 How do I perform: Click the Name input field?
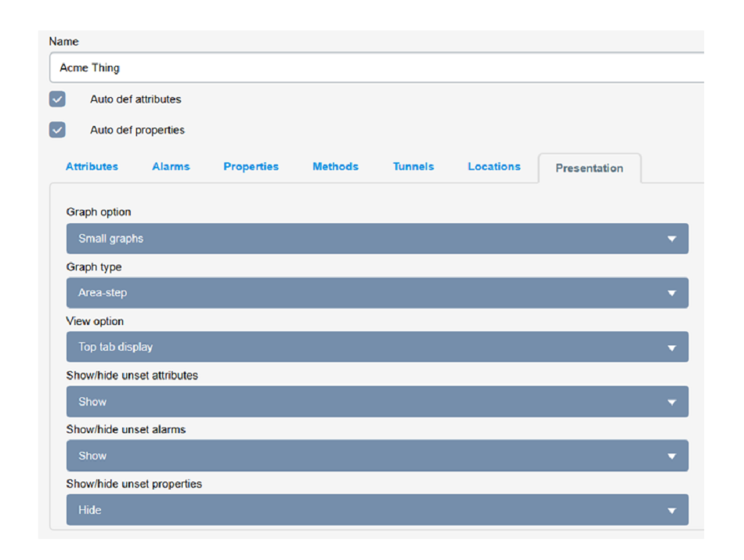tap(377, 68)
